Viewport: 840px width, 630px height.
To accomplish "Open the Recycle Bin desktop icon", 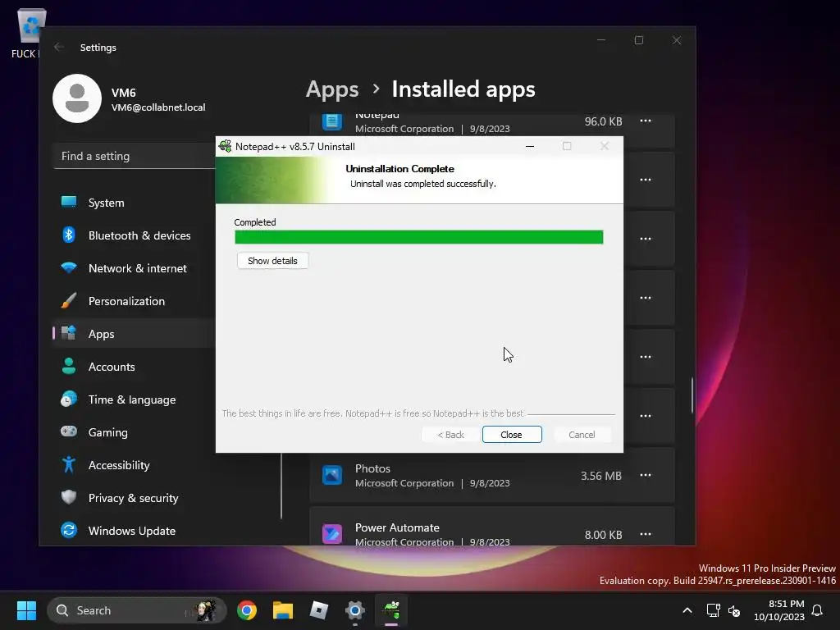I will [31, 33].
